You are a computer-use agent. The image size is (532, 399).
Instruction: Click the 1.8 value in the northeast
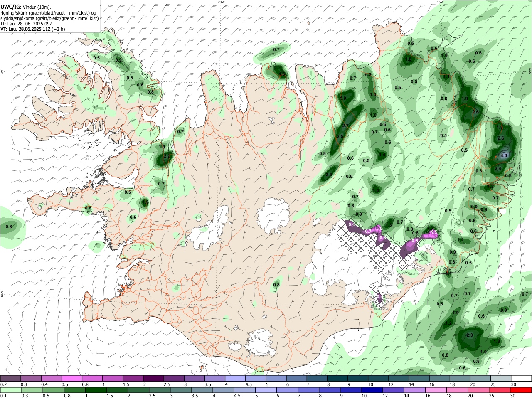[408, 59]
